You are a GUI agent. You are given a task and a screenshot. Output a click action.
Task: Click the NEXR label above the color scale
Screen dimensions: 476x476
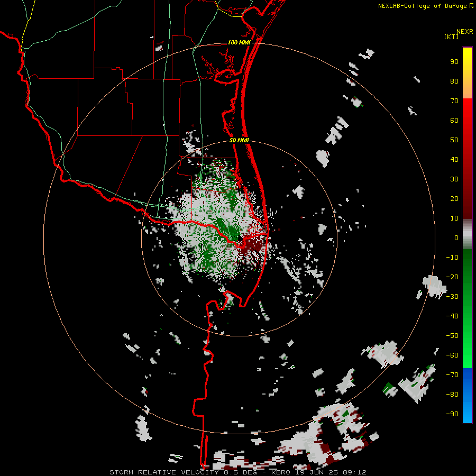pos(465,32)
